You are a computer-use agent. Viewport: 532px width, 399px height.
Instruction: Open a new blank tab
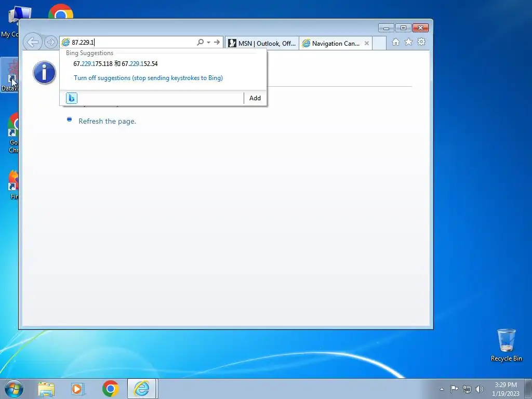379,44
